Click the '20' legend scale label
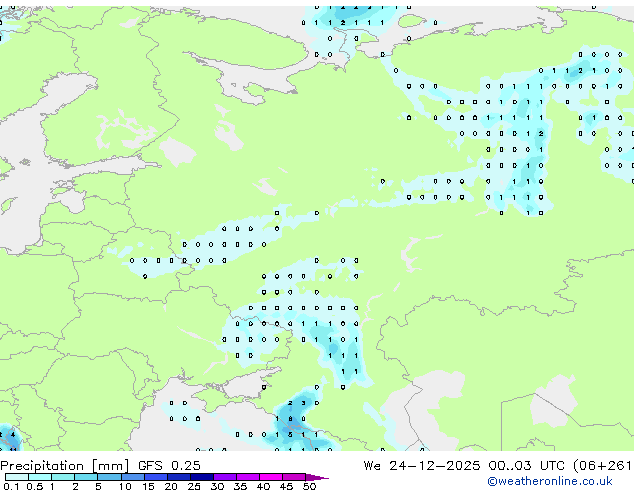This screenshot has width=634, height=490. click(171, 486)
